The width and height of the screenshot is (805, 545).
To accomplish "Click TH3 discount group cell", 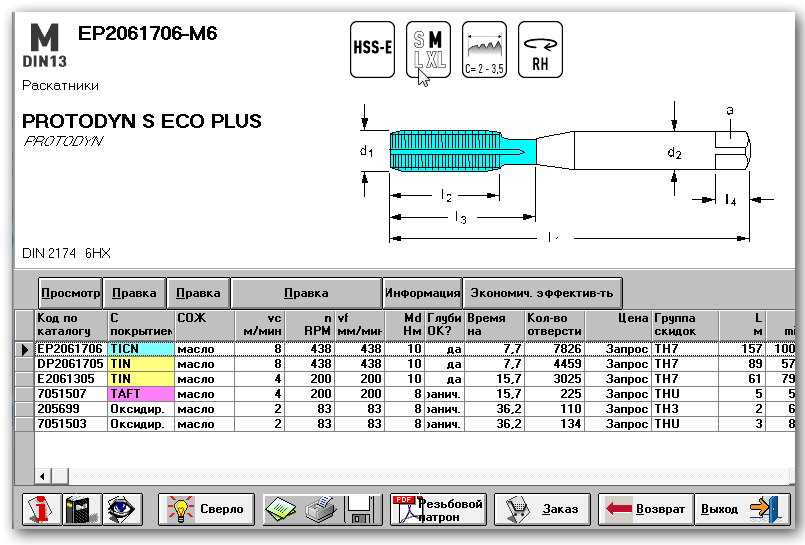I will pos(685,409).
